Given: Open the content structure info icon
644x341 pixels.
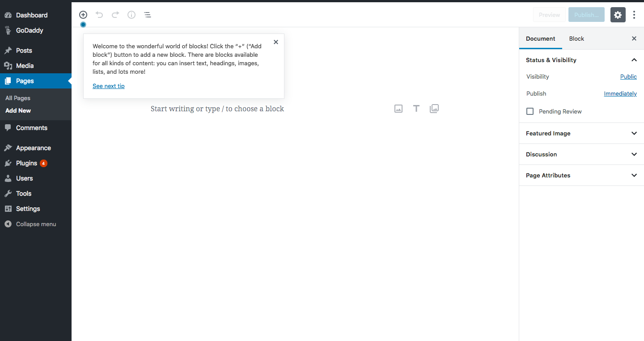Looking at the screenshot, I should coord(131,15).
